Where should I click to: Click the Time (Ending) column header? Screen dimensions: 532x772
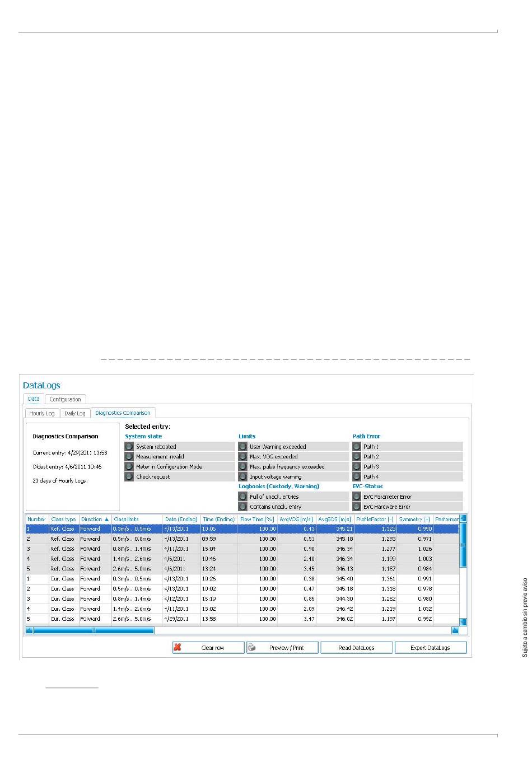coord(219,520)
